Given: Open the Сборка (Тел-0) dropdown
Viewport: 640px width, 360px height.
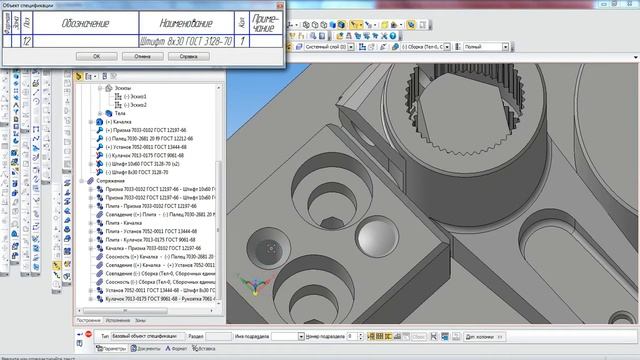Looking at the screenshot, I should (447, 47).
